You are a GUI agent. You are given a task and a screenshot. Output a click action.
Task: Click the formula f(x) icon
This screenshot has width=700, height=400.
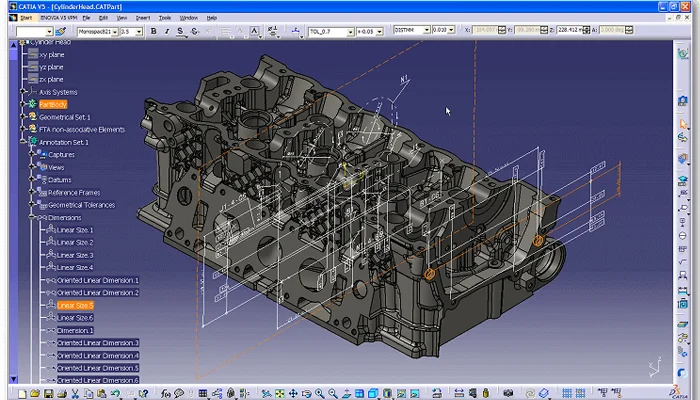[166, 394]
